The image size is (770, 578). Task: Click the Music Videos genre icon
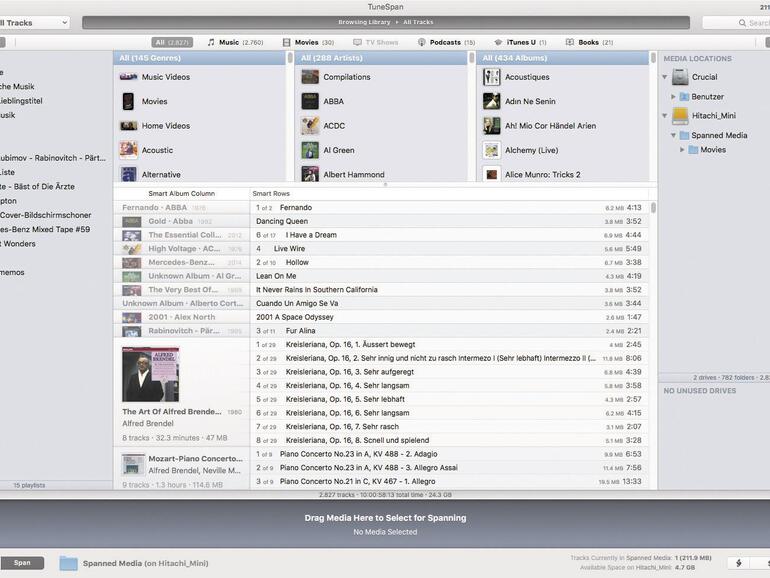(128, 77)
